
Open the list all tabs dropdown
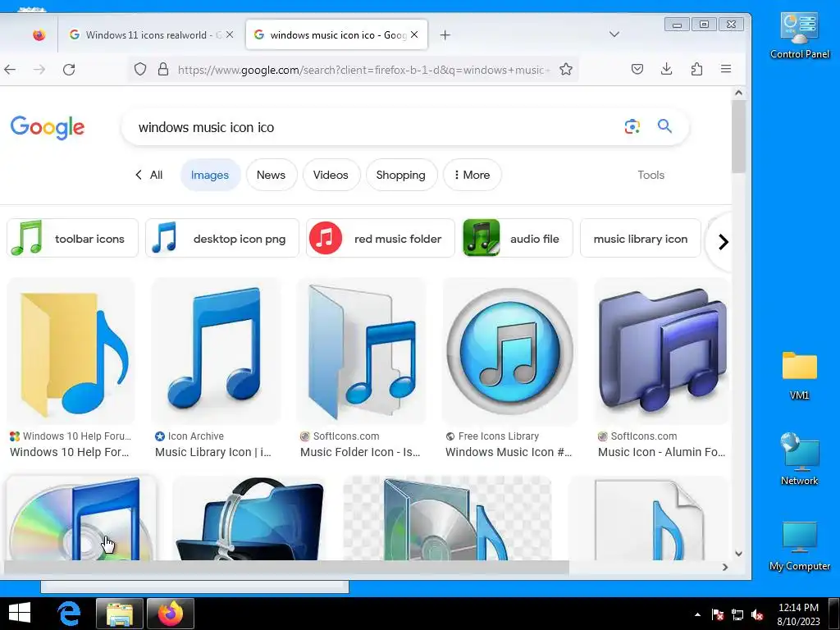(614, 34)
